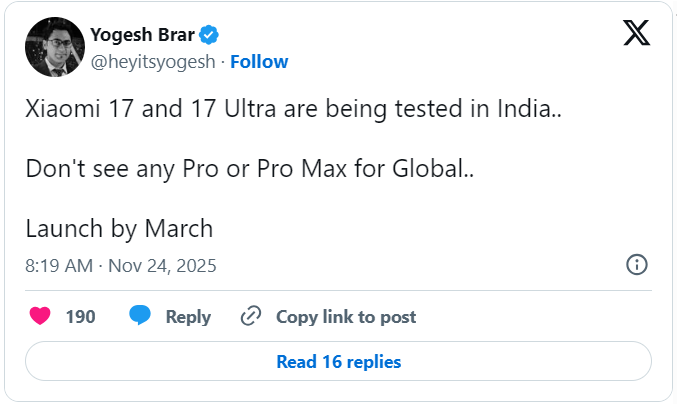Click the 'Don't see any Pro' sentence

tap(250, 169)
